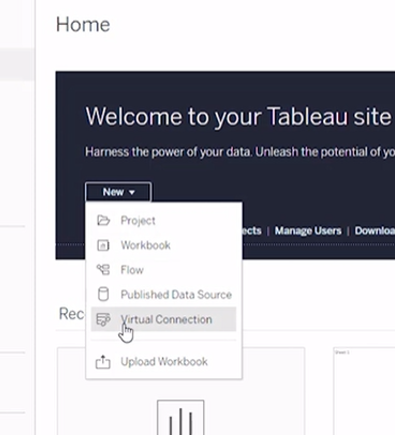This screenshot has width=395, height=435.
Task: Click the Workbook icon in menu
Action: point(103,245)
